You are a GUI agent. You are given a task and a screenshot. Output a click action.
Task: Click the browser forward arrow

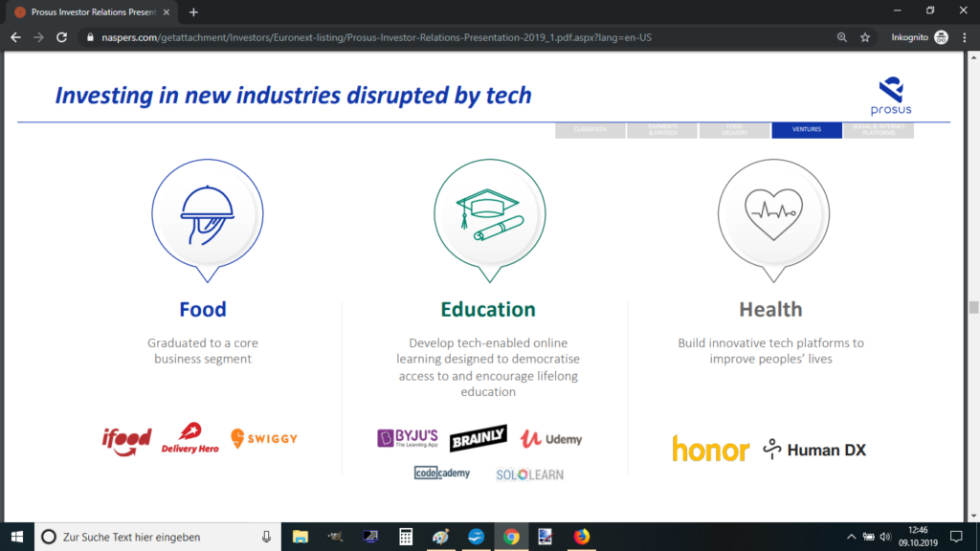[x=38, y=37]
